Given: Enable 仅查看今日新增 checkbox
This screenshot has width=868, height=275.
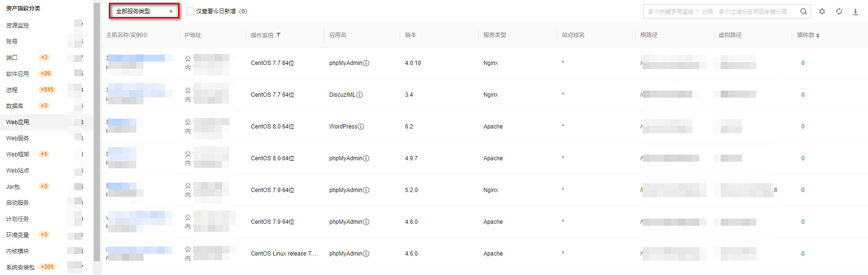Looking at the screenshot, I should pos(190,11).
